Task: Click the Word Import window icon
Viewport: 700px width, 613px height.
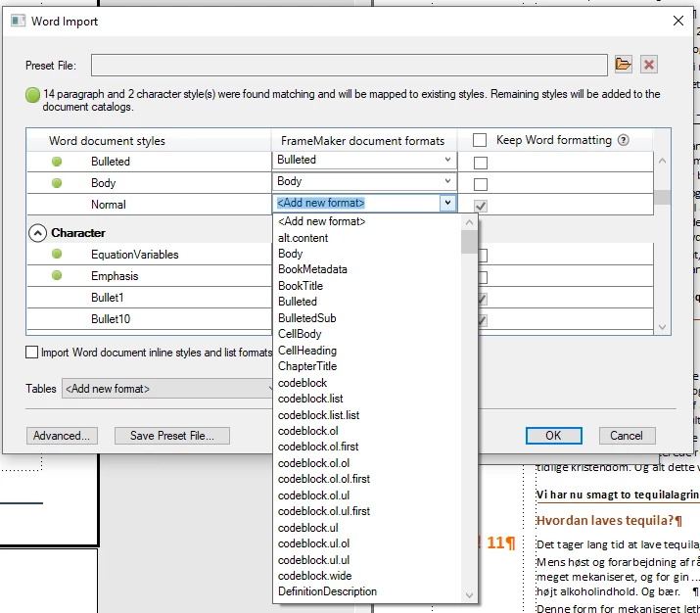Action: click(18, 21)
